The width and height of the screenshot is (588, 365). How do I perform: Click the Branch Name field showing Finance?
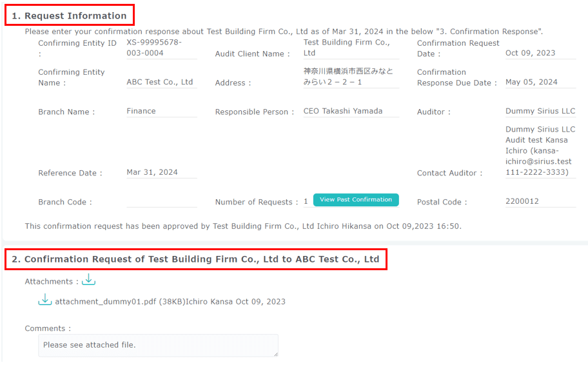point(161,111)
